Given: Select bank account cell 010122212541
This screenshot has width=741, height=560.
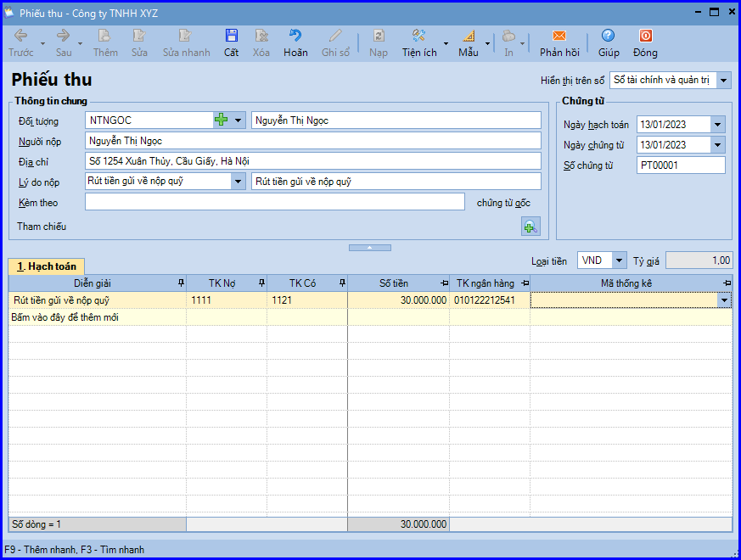Looking at the screenshot, I should point(489,300).
